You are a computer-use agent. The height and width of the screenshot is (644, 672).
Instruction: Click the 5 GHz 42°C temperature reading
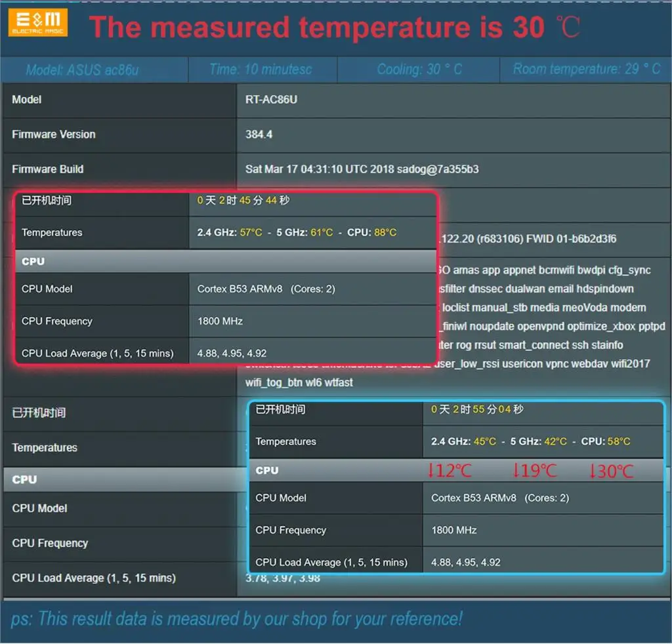click(x=555, y=442)
